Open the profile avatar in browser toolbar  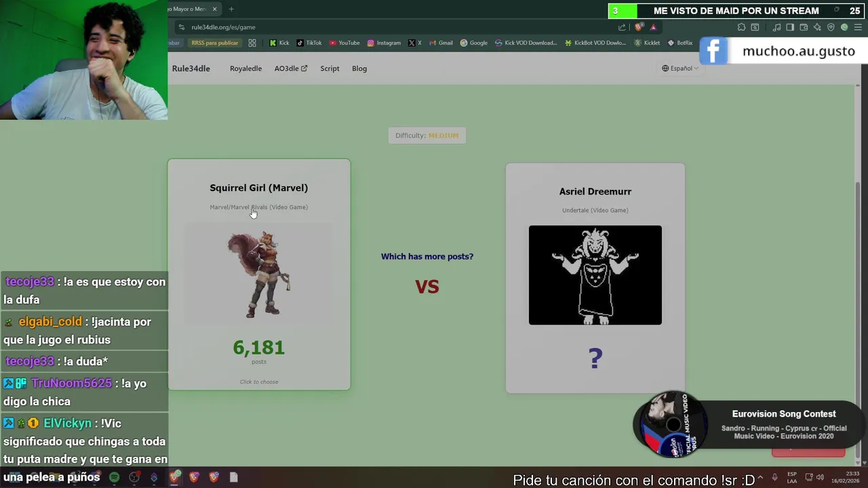[844, 27]
